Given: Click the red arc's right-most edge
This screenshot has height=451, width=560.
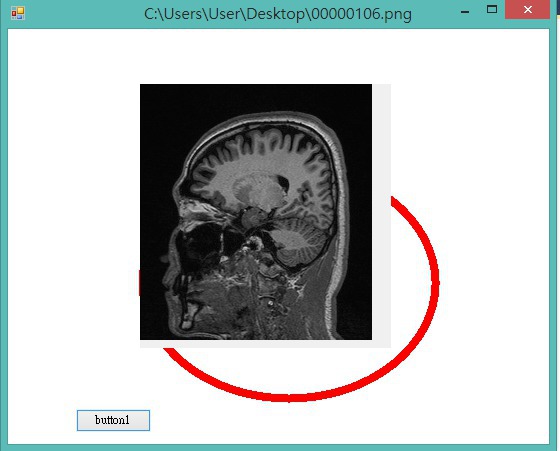Looking at the screenshot, I should (436, 282).
